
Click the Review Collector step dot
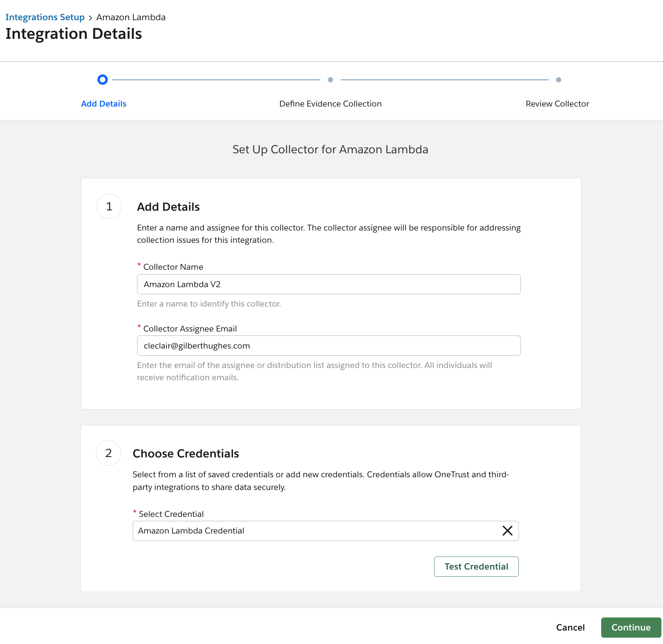tap(558, 80)
